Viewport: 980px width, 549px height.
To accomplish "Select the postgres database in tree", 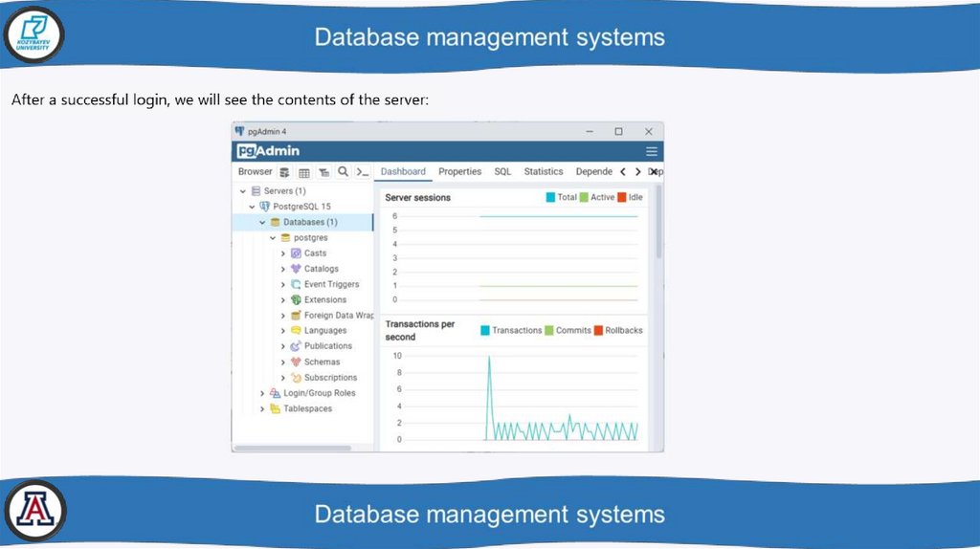I will 310,237.
